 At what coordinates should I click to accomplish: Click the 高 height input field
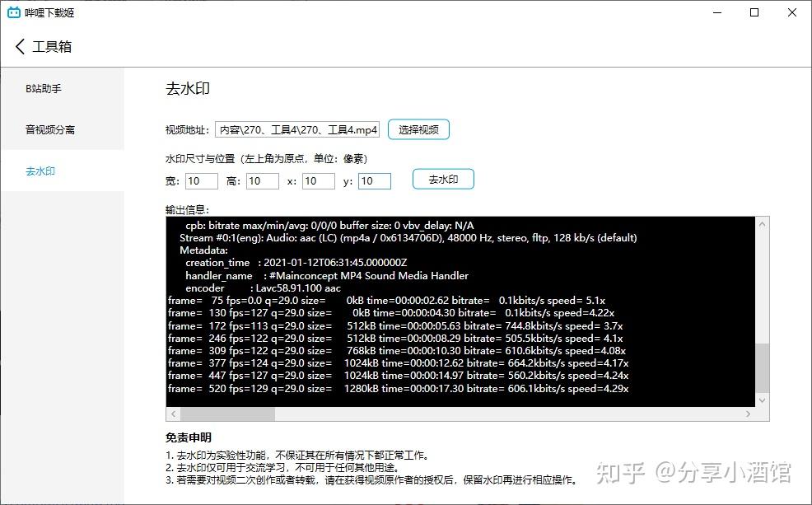coord(263,180)
